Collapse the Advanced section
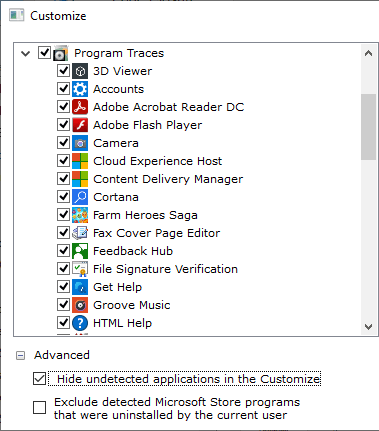Screen dimensions: 379x431 tap(20, 356)
